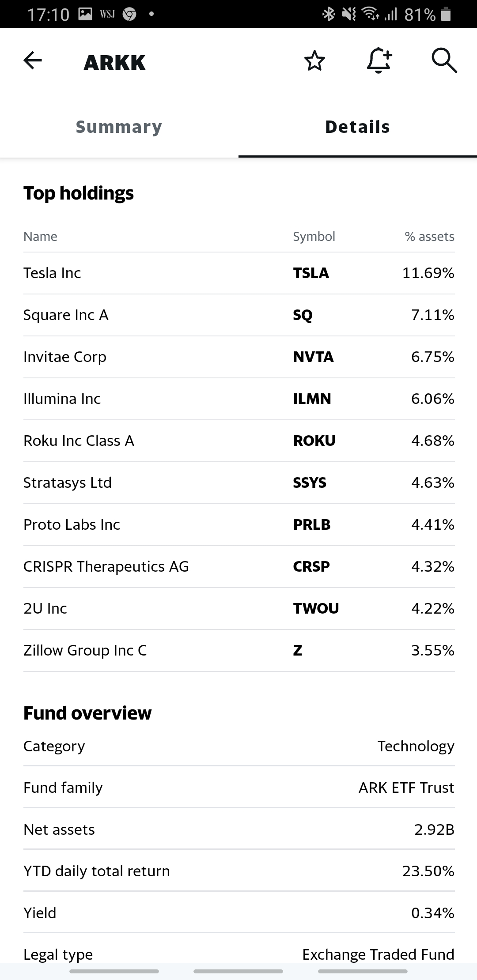Tap the battery status icon
This screenshot has height=980, width=477.
click(x=446, y=14)
